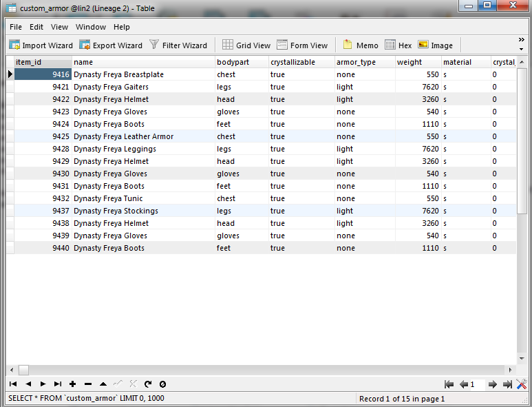
Task: Click the vertical scrollbar down arrow
Action: [x=522, y=359]
